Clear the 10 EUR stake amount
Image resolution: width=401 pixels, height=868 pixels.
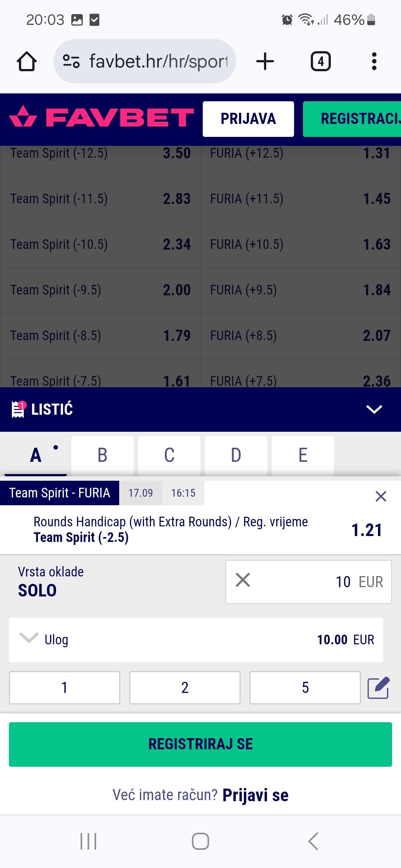point(243,580)
